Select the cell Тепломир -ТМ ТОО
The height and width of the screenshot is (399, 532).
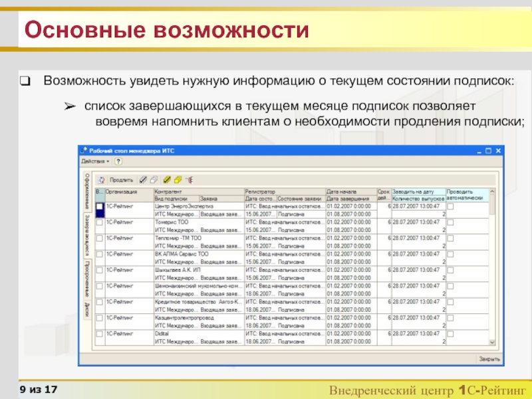point(199,238)
